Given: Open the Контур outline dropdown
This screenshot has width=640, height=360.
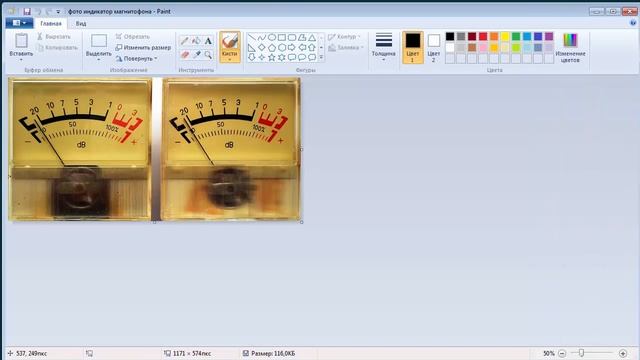Looking at the screenshot, I should tap(344, 37).
